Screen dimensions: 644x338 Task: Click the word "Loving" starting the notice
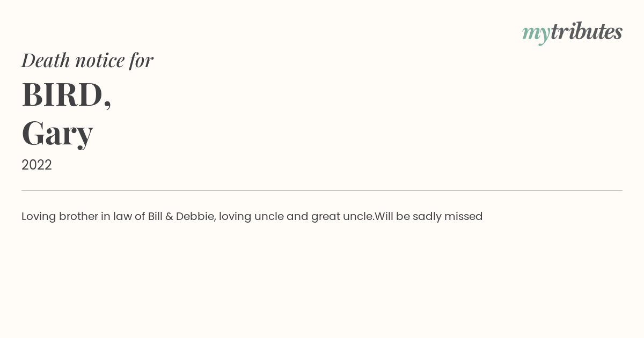[x=39, y=217]
